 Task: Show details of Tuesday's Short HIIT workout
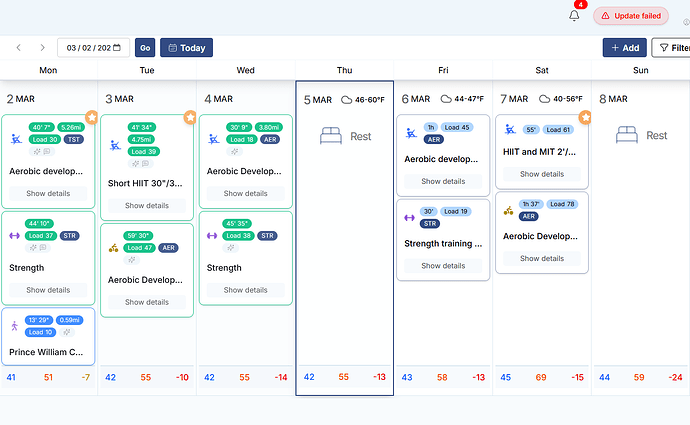tap(147, 205)
